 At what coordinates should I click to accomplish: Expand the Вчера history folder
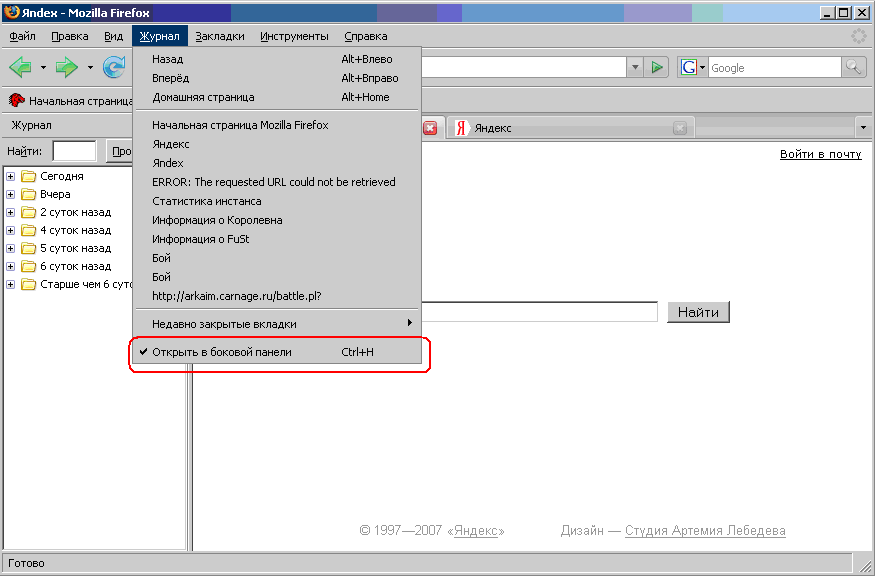[x=11, y=194]
